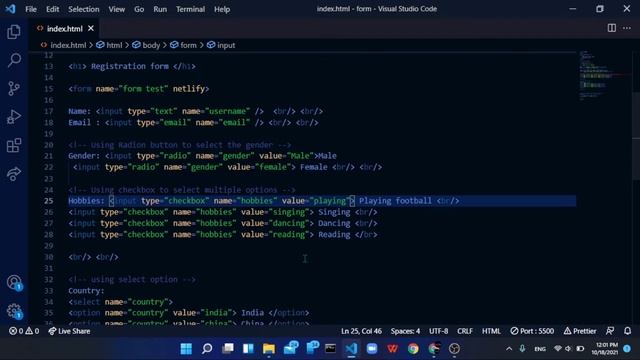Open the Manage gear icon
Image resolution: width=640 pixels, height=360 pixels.
click(14, 311)
